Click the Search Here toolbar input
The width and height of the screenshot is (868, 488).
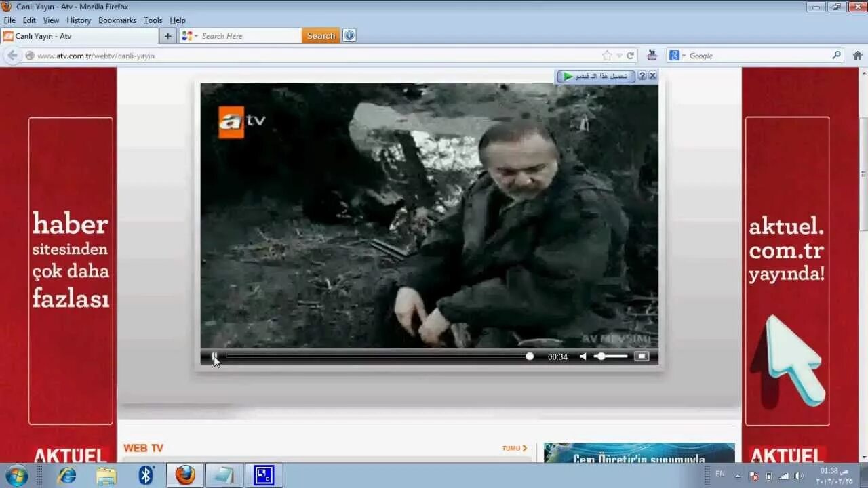click(x=250, y=36)
